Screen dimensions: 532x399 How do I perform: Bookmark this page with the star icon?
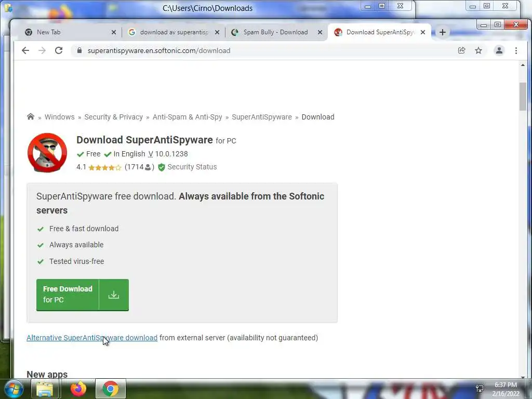point(478,50)
